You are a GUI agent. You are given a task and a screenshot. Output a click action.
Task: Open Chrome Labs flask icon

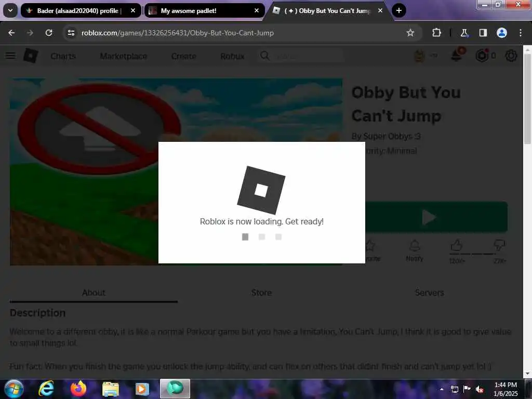464,33
